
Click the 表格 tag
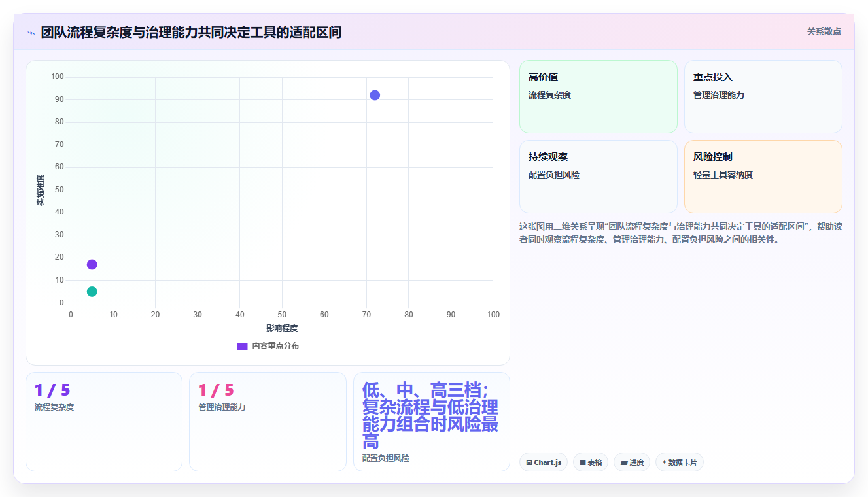pyautogui.click(x=590, y=462)
